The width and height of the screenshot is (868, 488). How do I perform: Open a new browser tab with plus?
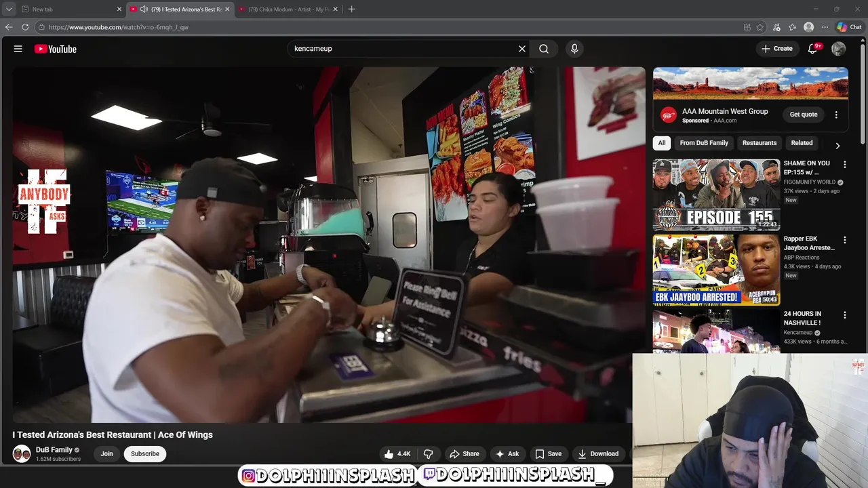point(351,9)
